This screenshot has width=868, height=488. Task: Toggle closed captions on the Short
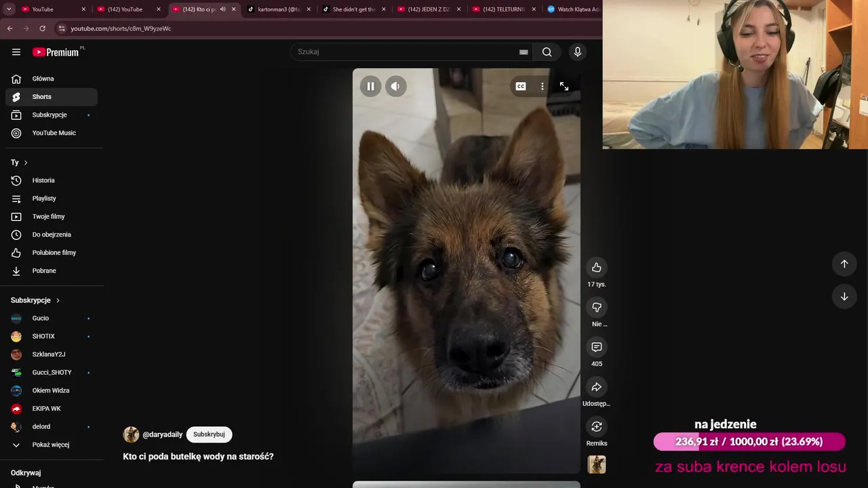click(521, 86)
